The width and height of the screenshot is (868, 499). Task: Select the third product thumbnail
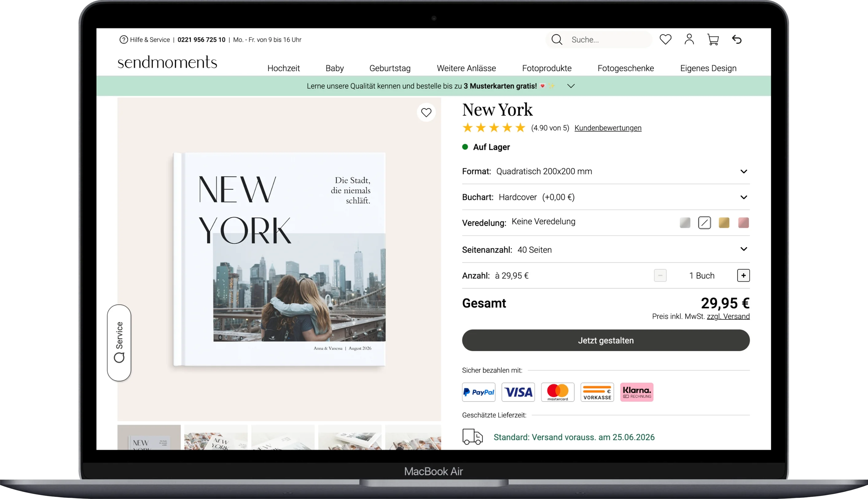click(283, 437)
